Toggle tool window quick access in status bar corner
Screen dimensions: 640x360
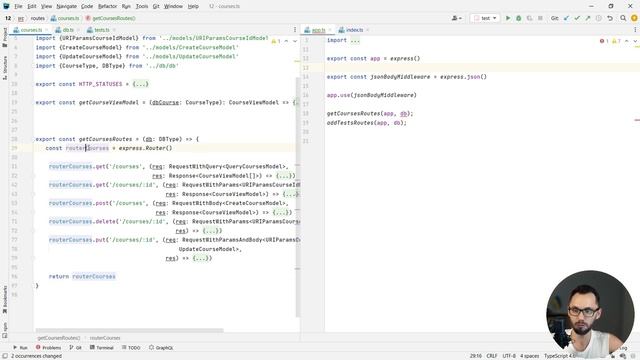click(x=4, y=356)
